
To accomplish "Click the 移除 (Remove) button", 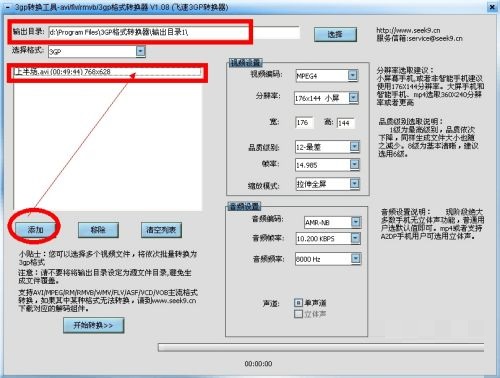I will (98, 230).
